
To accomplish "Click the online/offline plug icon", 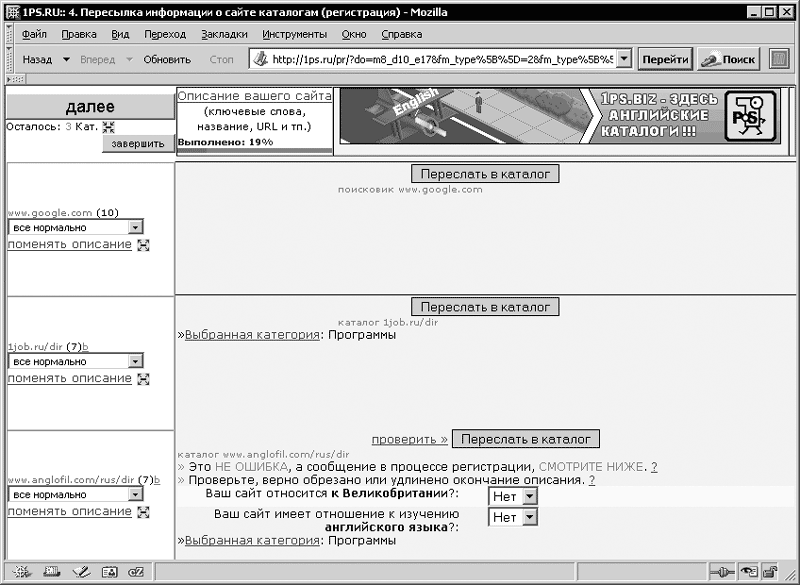I will click(721, 572).
